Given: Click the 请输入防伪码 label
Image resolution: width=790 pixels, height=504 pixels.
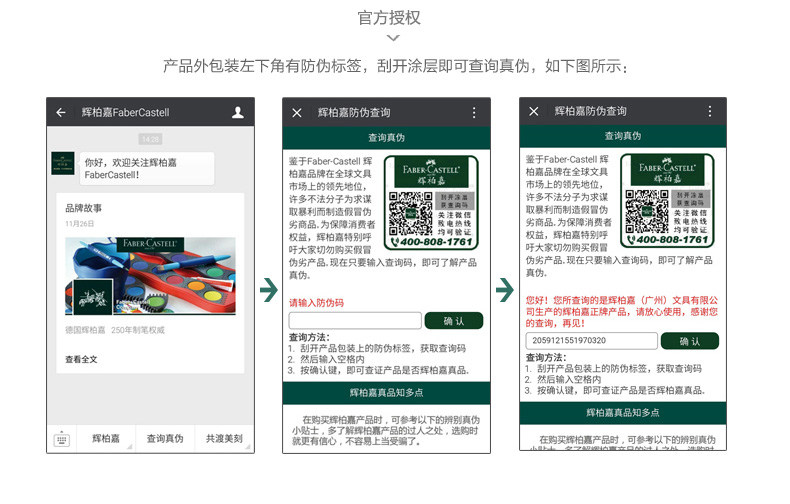Looking at the screenshot, I should pyautogui.click(x=316, y=303).
